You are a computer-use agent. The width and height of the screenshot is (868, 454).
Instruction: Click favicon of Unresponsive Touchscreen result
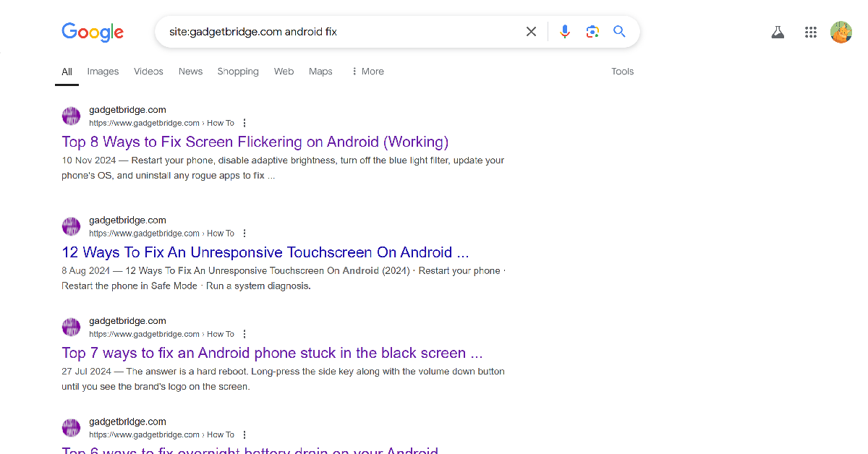pos(71,226)
